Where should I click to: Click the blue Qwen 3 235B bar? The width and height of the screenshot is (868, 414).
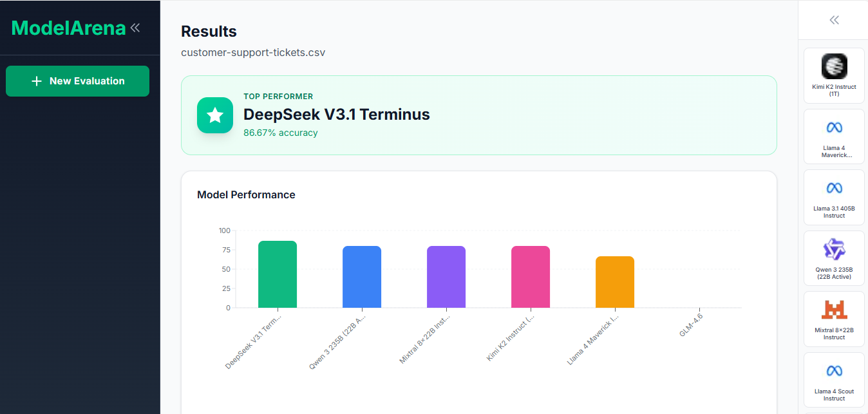click(362, 277)
